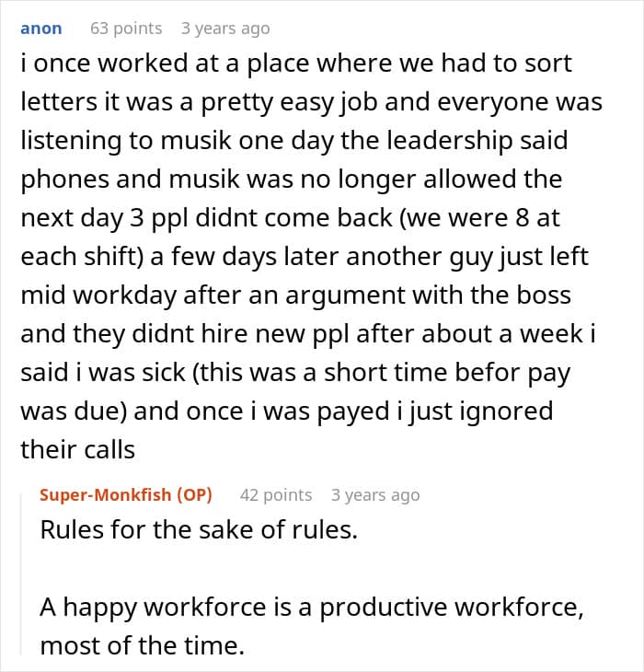
Task: Open the timestamp permalink next to 63 points
Action: [225, 29]
